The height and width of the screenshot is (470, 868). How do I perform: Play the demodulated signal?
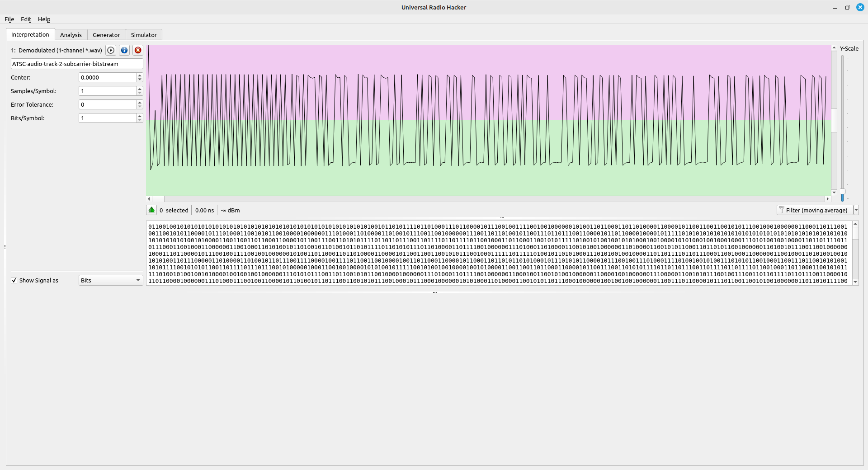tap(111, 50)
